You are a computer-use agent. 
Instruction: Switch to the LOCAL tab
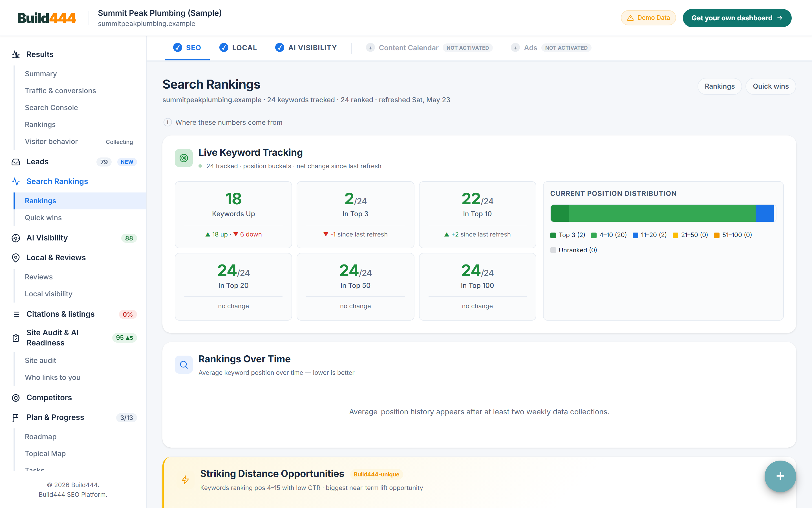(238, 48)
